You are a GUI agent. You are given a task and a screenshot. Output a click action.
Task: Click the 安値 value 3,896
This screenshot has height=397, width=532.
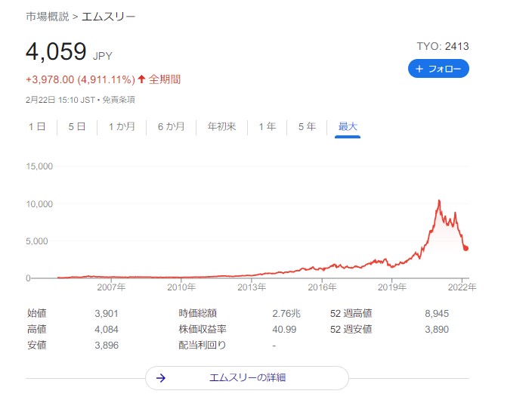point(107,346)
